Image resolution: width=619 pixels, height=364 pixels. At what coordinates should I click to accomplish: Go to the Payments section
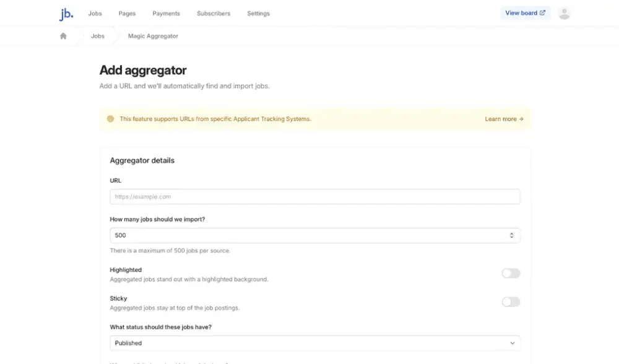pyautogui.click(x=166, y=14)
